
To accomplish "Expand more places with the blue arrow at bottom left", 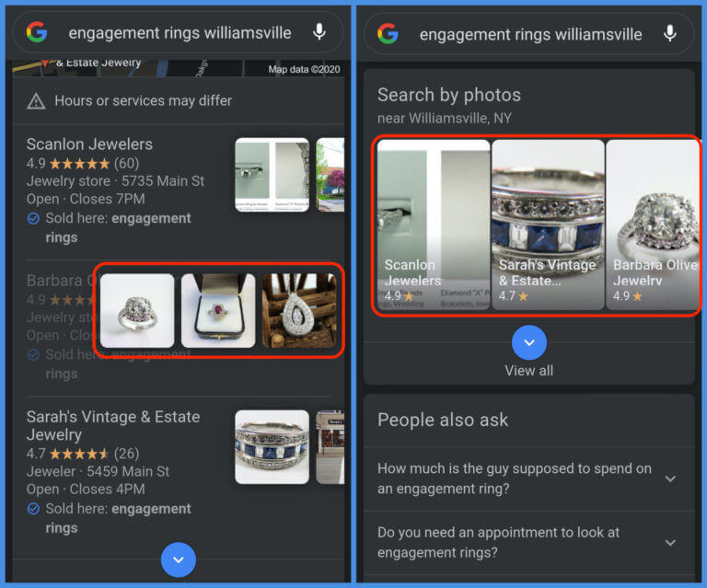I will [179, 559].
